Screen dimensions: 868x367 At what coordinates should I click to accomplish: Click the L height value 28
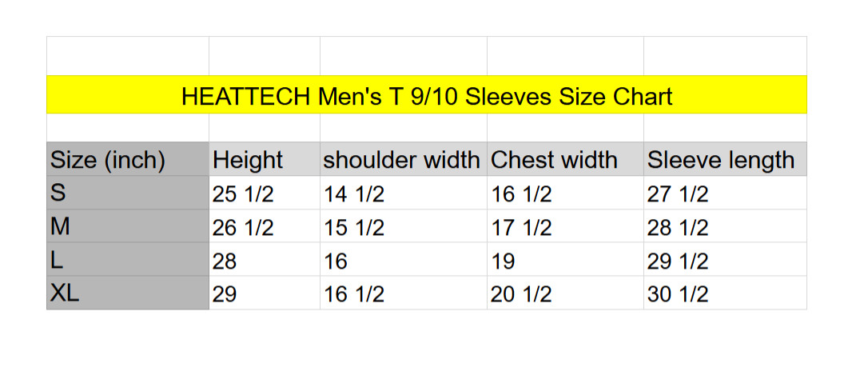coord(264,261)
